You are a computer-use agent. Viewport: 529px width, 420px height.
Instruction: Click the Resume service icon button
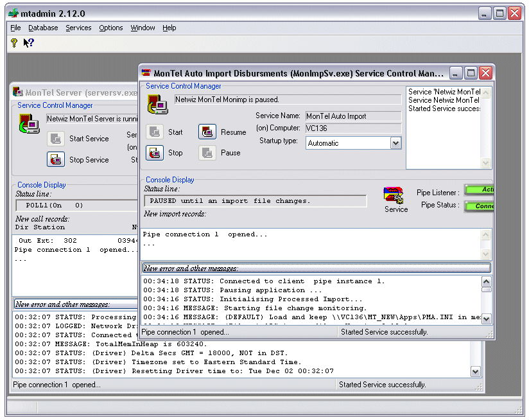click(207, 132)
